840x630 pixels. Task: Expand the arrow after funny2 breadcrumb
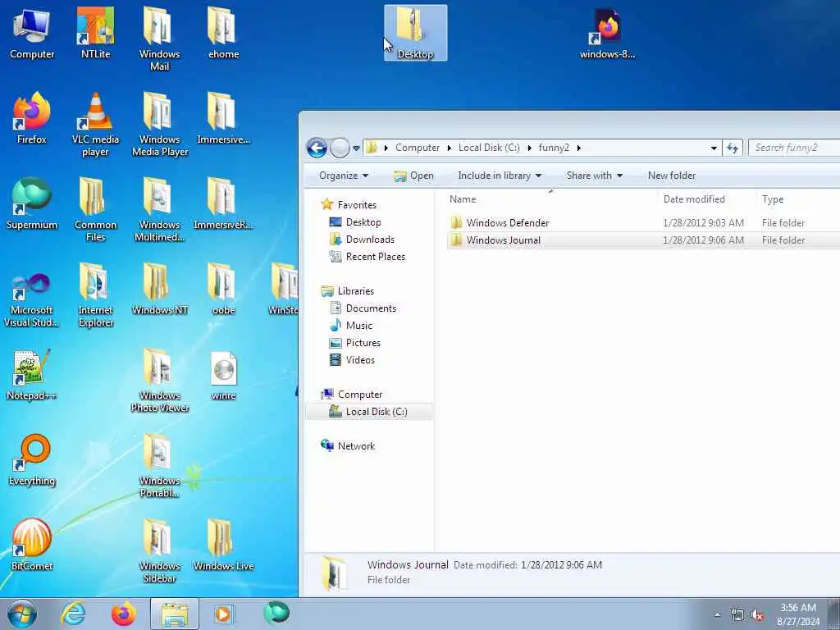point(578,148)
